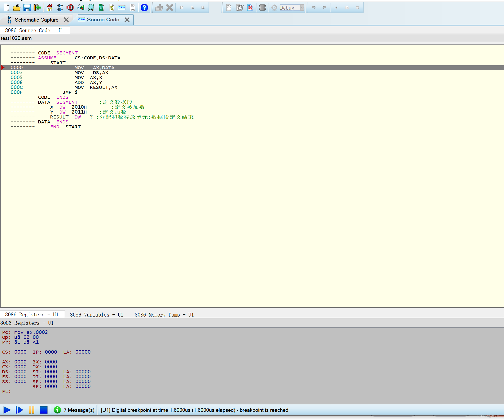
Task: Close the Source Code tab
Action: [x=127, y=20]
